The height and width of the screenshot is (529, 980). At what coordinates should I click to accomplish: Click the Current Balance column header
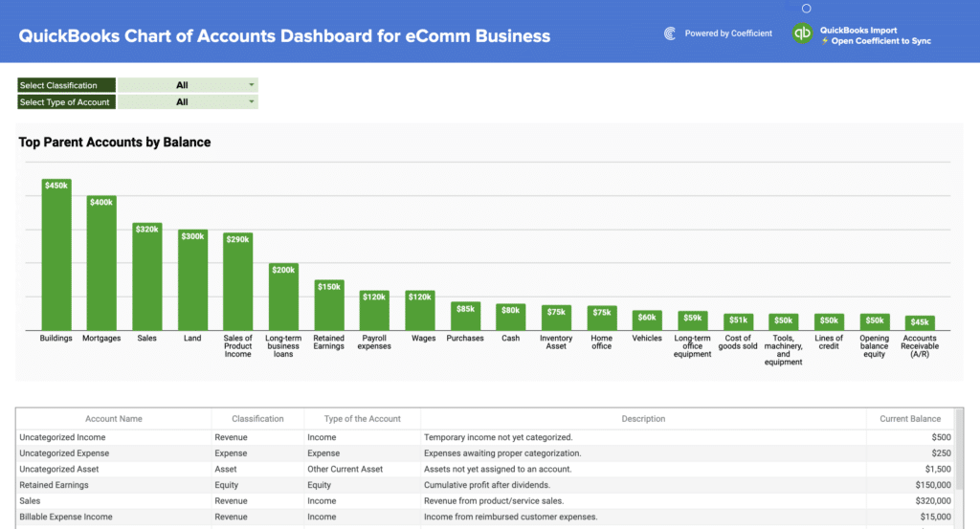pos(910,419)
